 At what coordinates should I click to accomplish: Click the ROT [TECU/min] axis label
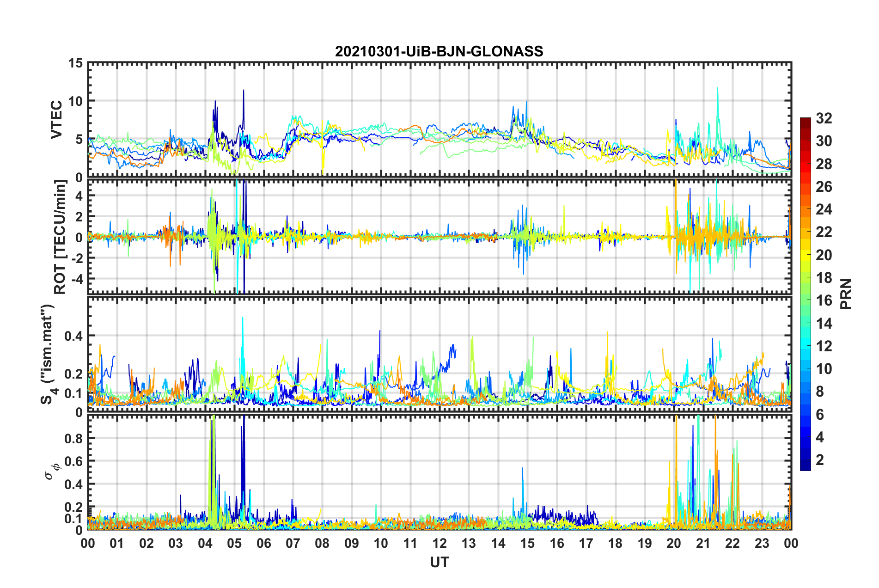coord(60,237)
